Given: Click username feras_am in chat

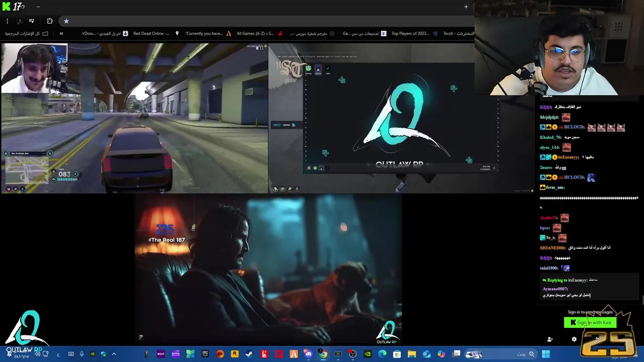Looking at the screenshot, I should 555,188.
